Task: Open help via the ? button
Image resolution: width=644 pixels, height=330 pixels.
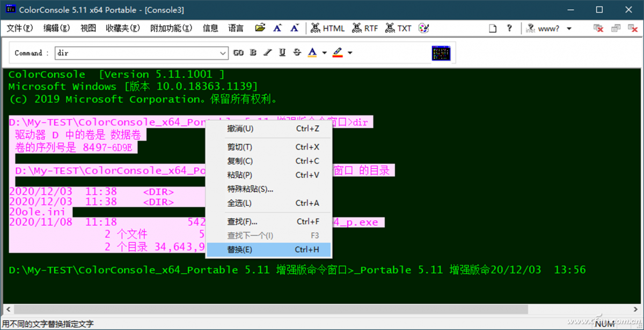Action: pyautogui.click(x=509, y=28)
